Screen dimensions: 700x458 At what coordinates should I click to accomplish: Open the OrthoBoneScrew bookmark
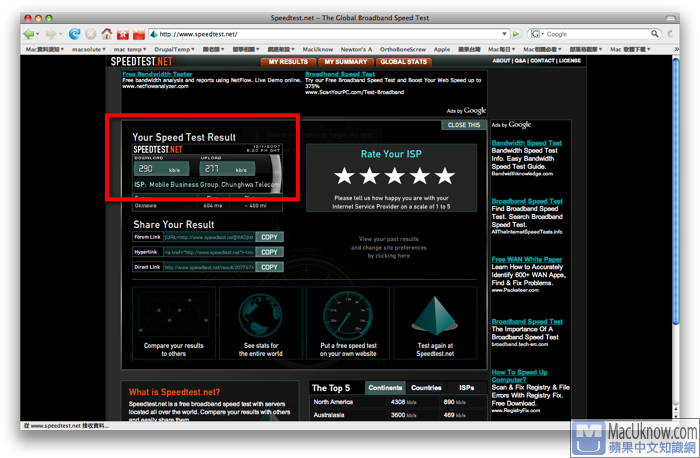click(x=403, y=49)
